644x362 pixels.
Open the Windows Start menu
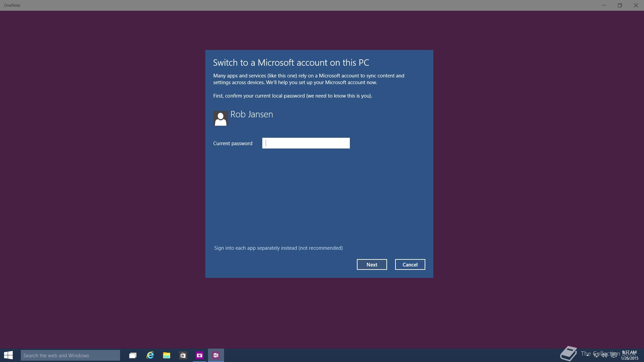tap(8, 355)
